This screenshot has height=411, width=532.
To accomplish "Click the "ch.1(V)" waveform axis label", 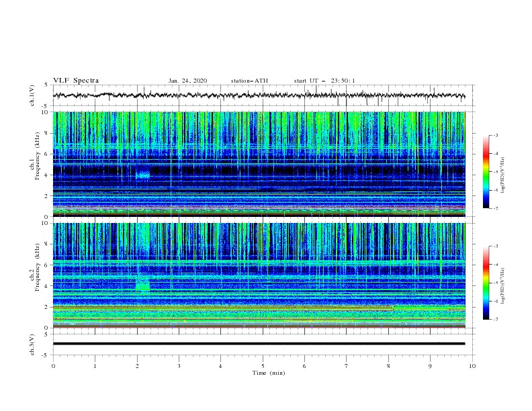I will tap(32, 95).
